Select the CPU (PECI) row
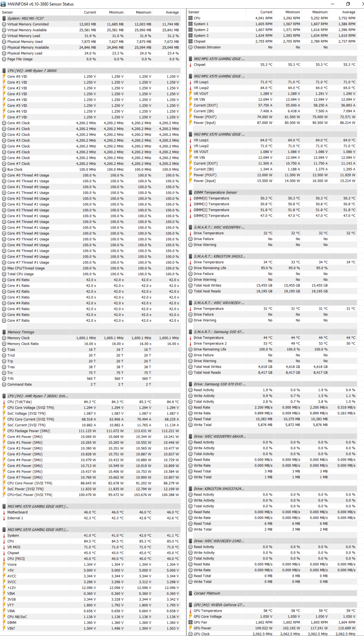The width and height of the screenshot is (364, 636). click(91, 559)
